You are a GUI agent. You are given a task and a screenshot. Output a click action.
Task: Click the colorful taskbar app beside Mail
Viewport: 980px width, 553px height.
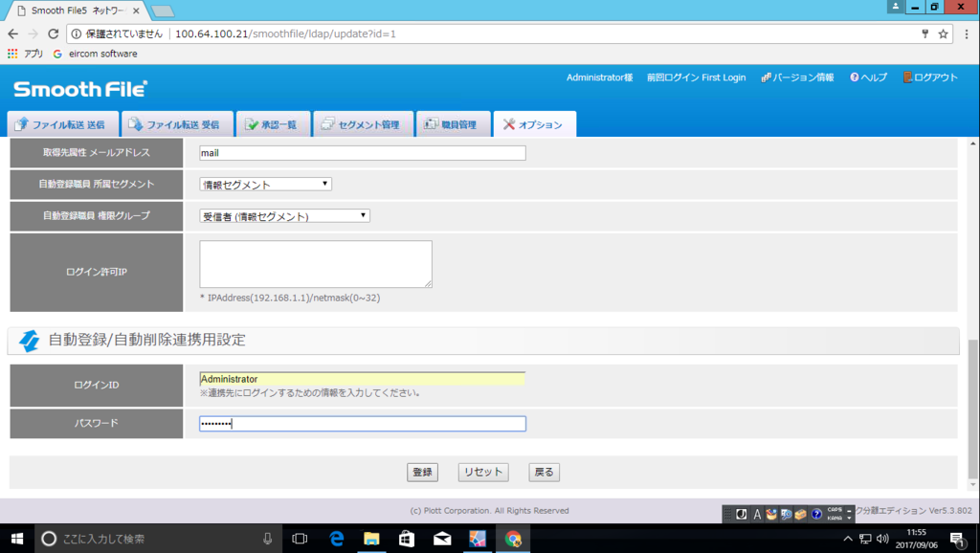(478, 539)
